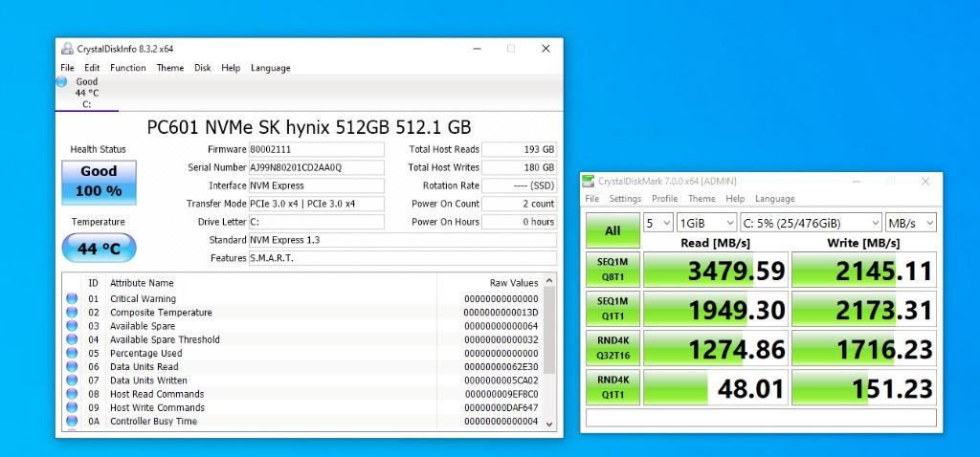This screenshot has width=980, height=457.
Task: Open the File menu in CrystalDiskMark
Action: click(x=591, y=199)
